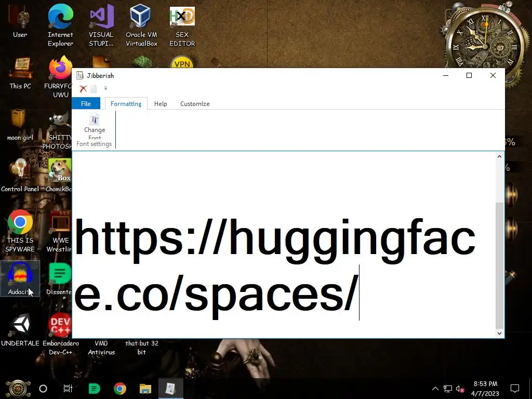Open the Start menu button
532x399 pixels.
point(18,389)
